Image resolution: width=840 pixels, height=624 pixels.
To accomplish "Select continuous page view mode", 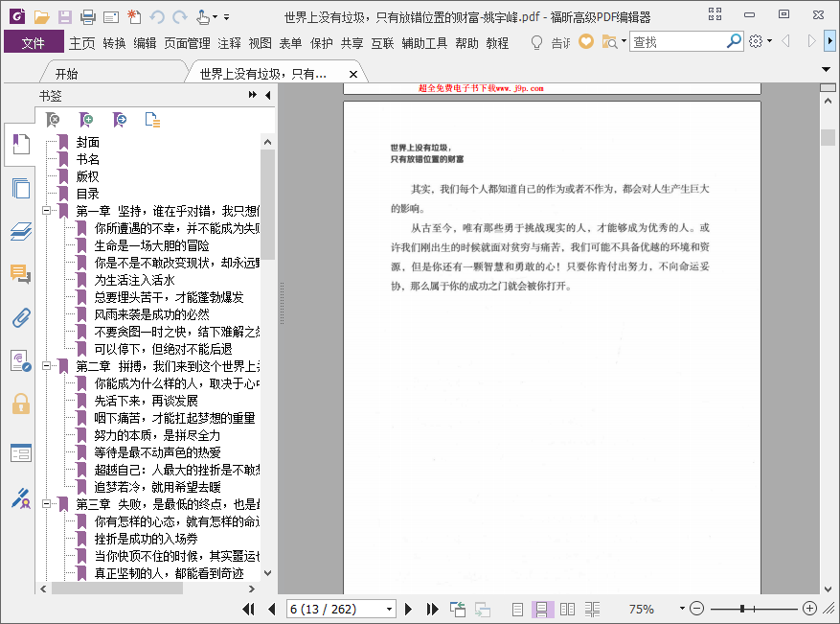I will [541, 609].
